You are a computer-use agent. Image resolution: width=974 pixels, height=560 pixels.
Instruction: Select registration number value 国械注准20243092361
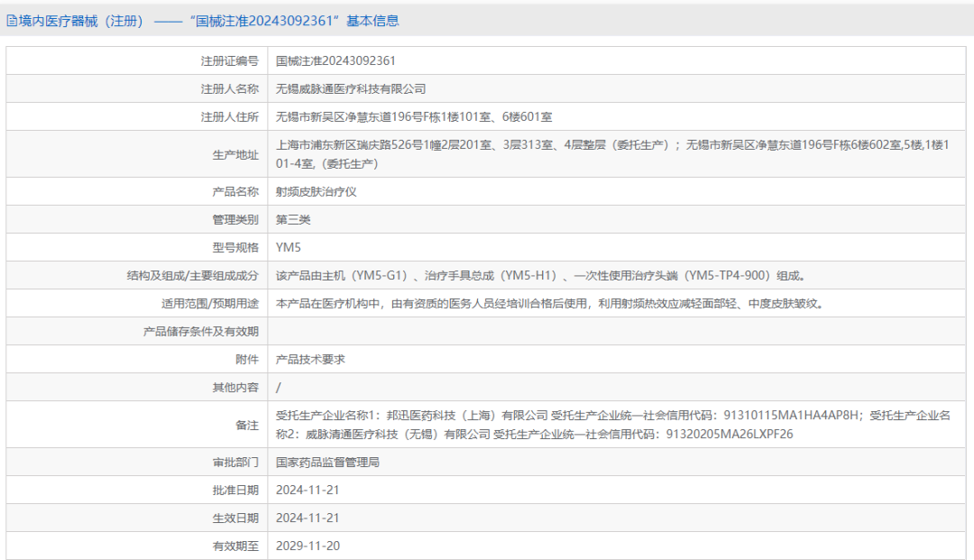pos(335,61)
